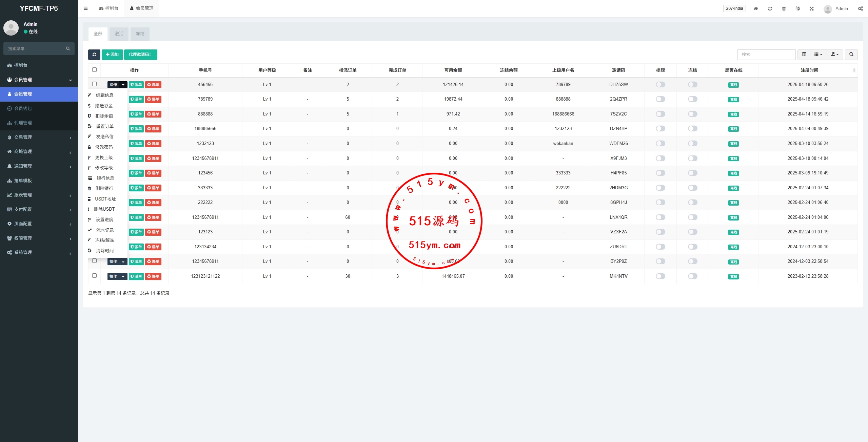The image size is (868, 442).
Task: Click the table 搜索 input field
Action: coord(766,55)
